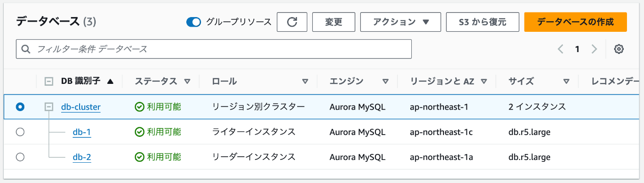Open the アクション dropdown menu
Viewport: 644px width, 183px height.
400,22
